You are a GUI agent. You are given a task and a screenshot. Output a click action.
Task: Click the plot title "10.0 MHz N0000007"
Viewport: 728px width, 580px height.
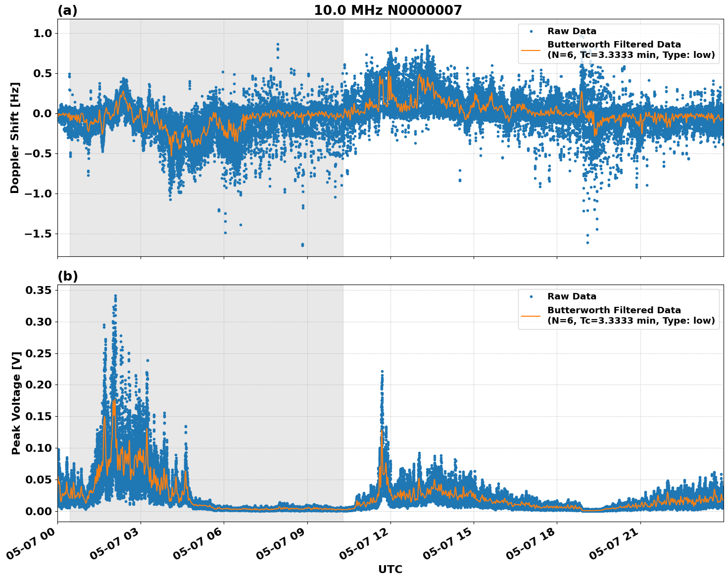click(x=388, y=10)
